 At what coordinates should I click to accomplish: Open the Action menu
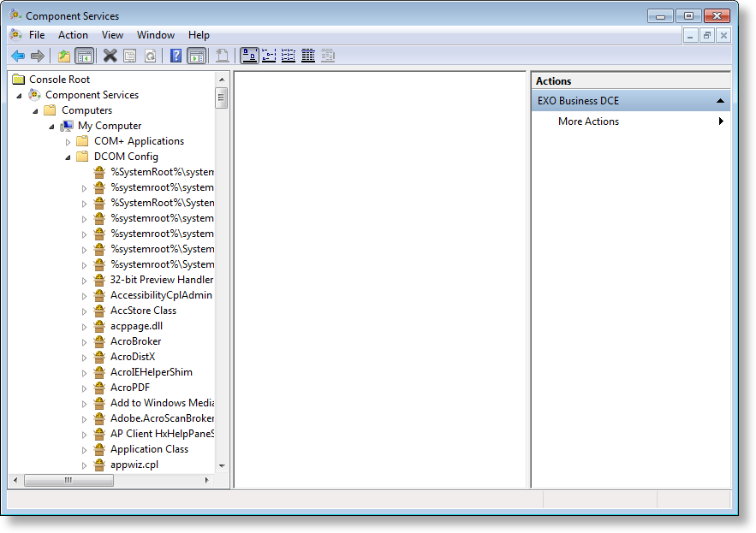pyautogui.click(x=73, y=35)
